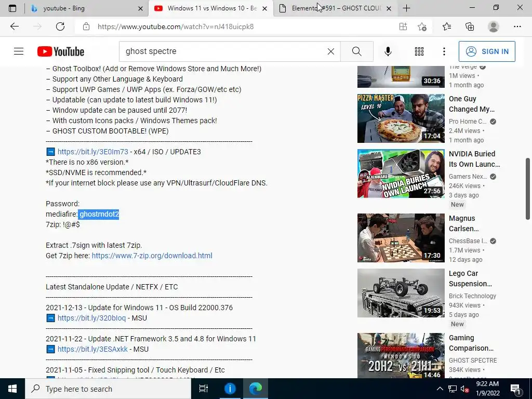Click the SIGN IN button
The image size is (532, 399).
click(486, 51)
